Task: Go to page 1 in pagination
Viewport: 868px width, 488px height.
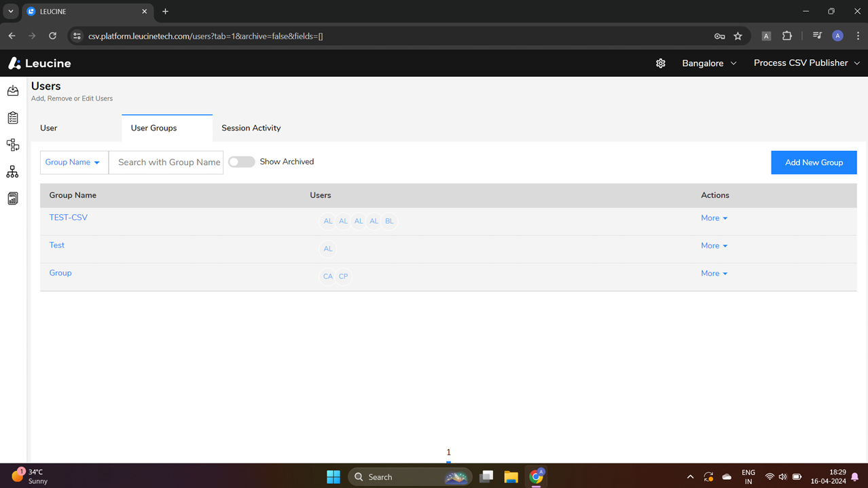Action: (448, 453)
